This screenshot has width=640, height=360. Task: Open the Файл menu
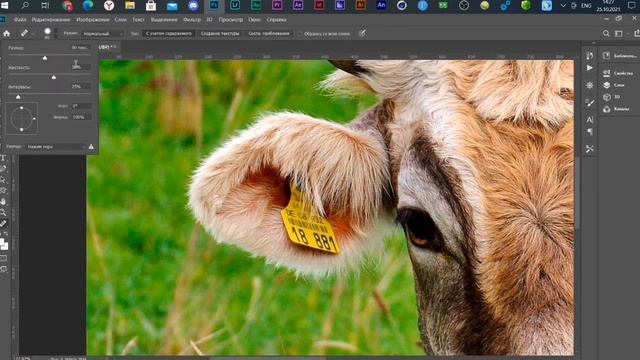pyautogui.click(x=20, y=20)
